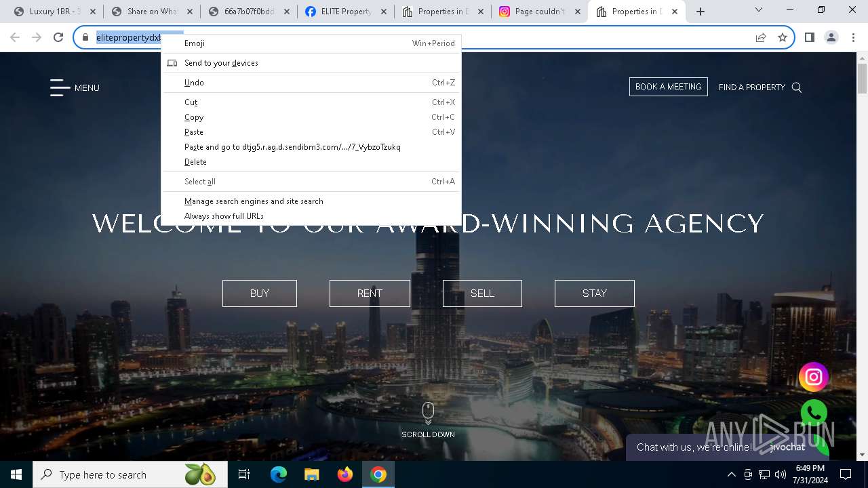Click page vertical scrollbar thumb
The width and height of the screenshot is (868, 488).
coord(862,78)
